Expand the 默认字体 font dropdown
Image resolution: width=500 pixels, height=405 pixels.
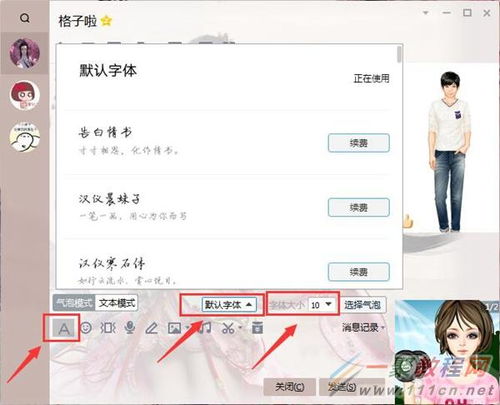pos(229,304)
